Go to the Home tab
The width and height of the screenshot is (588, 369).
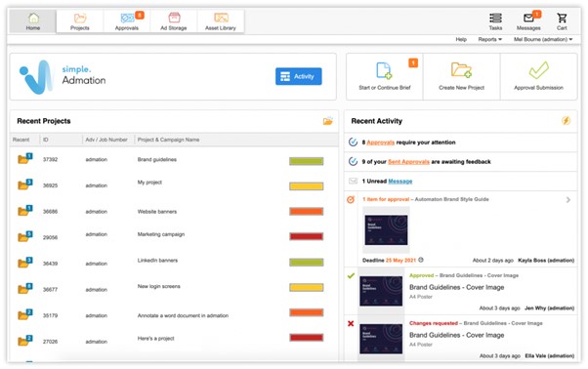pyautogui.click(x=33, y=21)
